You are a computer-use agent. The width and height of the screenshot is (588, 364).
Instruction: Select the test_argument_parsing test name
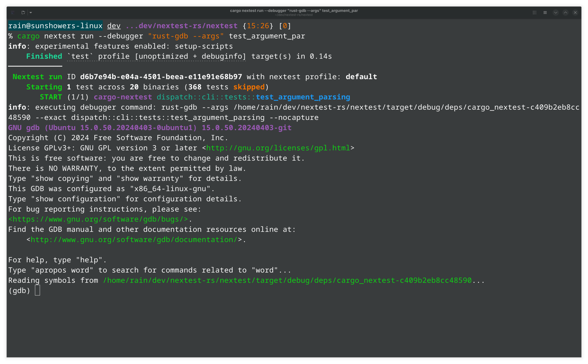point(303,97)
